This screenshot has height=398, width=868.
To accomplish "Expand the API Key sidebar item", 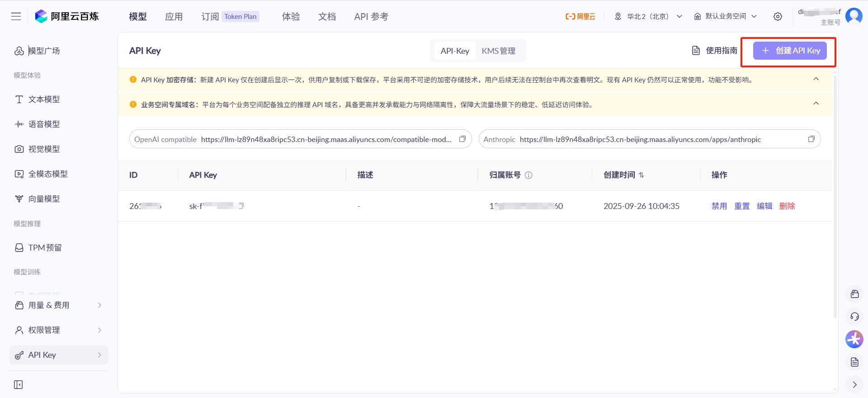I will (59, 355).
